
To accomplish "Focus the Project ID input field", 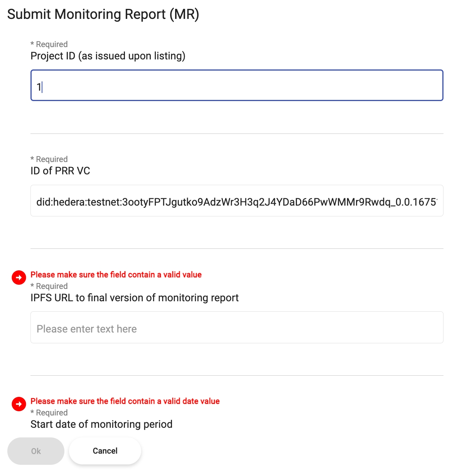I will coord(237,85).
